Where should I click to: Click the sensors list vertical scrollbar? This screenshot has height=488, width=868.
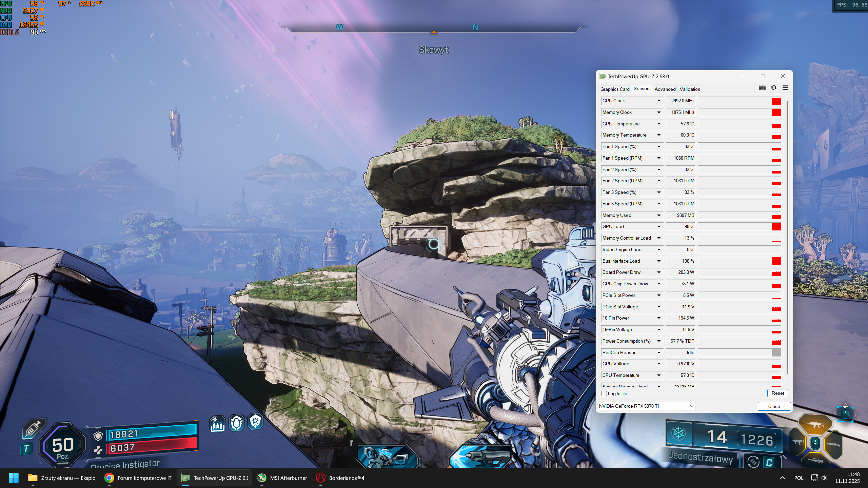point(787,237)
